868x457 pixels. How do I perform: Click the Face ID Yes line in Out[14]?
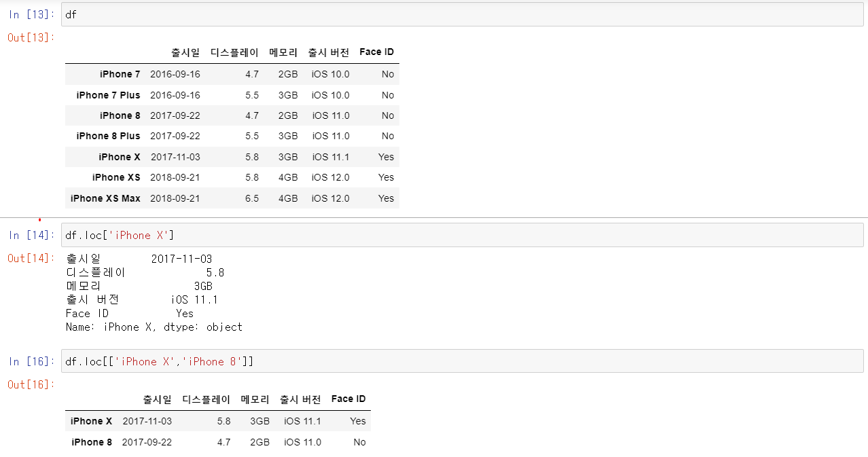tap(130, 313)
